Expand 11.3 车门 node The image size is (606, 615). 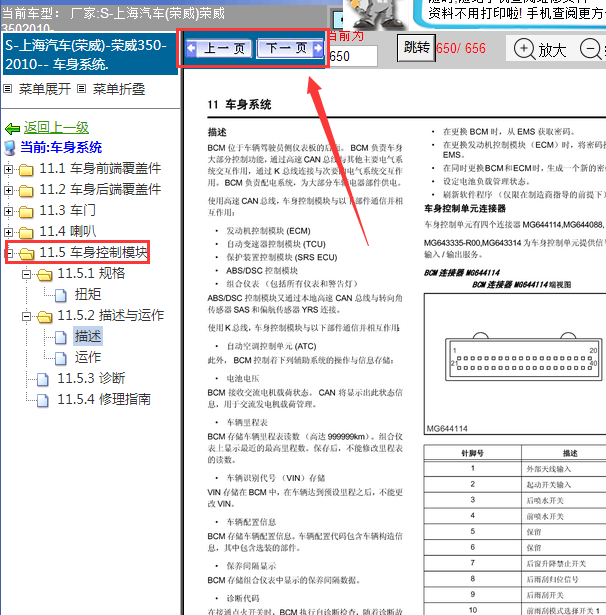8,211
